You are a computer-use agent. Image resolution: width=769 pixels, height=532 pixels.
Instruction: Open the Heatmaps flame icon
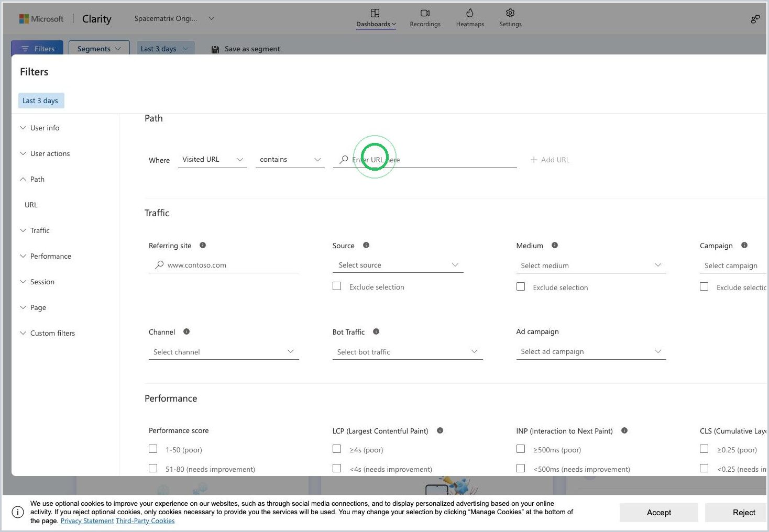tap(470, 13)
